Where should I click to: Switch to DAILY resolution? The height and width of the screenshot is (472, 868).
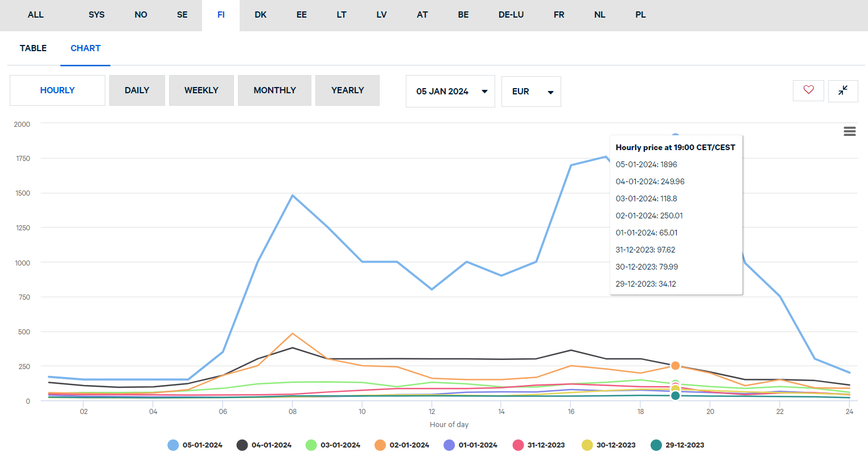coord(137,90)
